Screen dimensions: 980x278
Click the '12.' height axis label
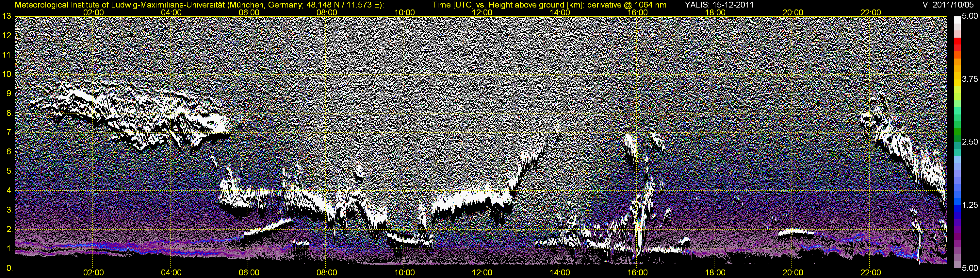(x=8, y=35)
